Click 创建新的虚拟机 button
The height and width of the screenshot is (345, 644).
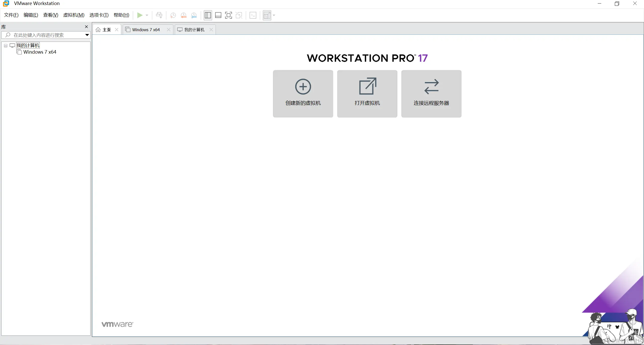pos(303,94)
